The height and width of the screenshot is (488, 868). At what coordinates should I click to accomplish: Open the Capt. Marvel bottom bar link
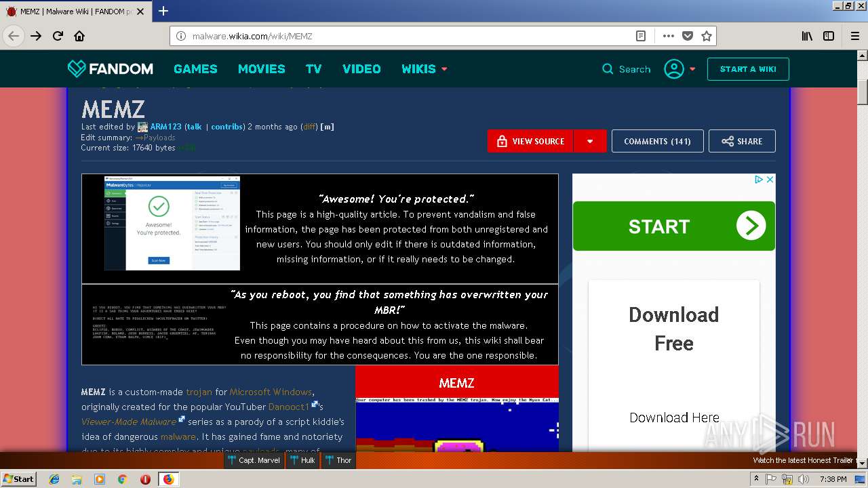pyautogui.click(x=254, y=460)
